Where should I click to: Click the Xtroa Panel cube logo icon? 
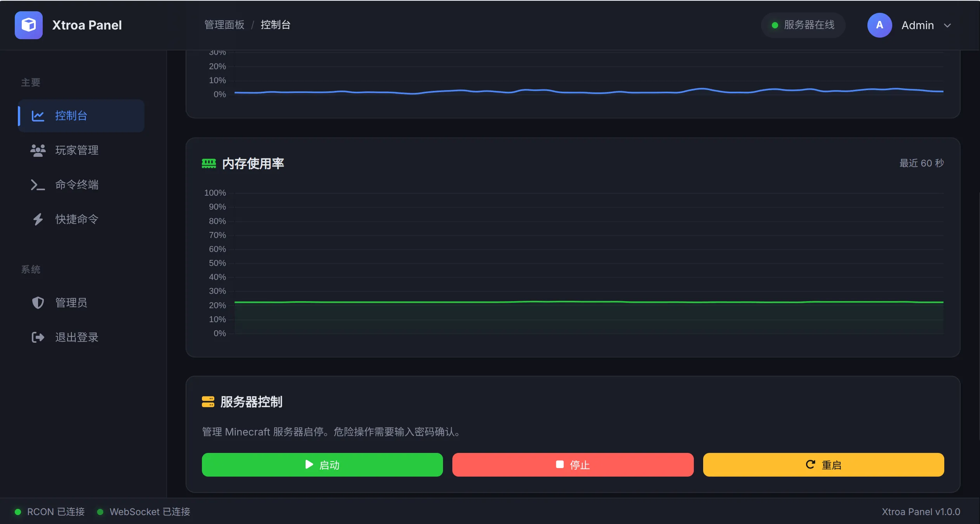(x=28, y=25)
